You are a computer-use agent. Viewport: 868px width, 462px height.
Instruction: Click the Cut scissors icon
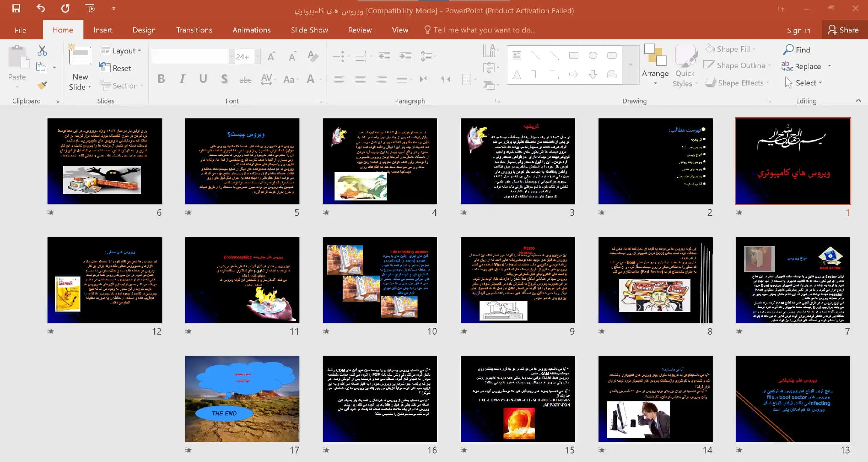pyautogui.click(x=42, y=51)
